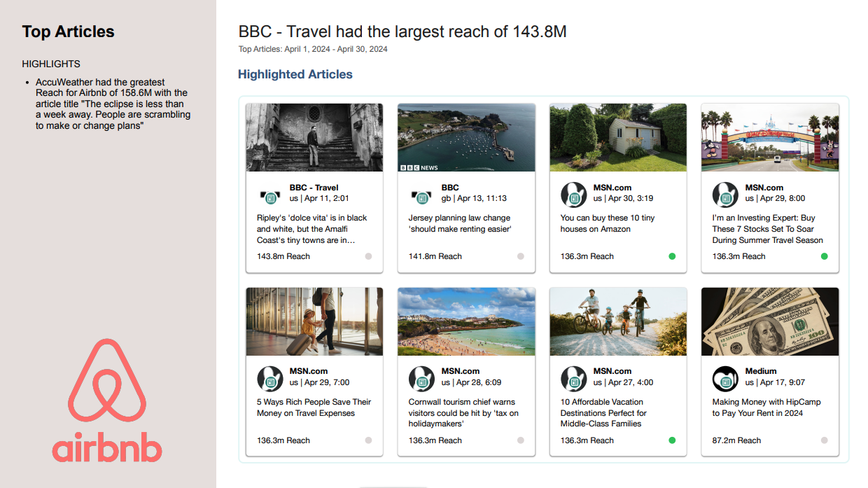Click MSN.com icon on Investing Expert card
Image resolution: width=868 pixels, height=488 pixels.
point(725,195)
